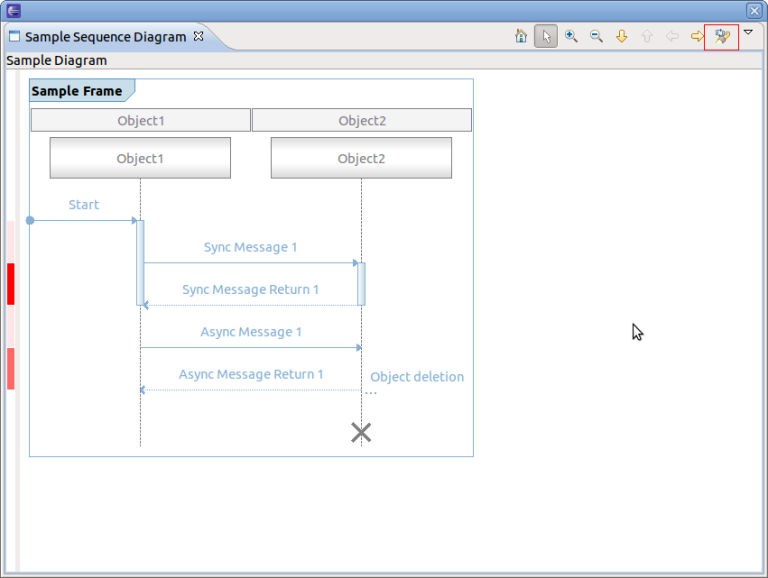Select the Object1 lifeline box
This screenshot has height=578, width=768.
[140, 158]
